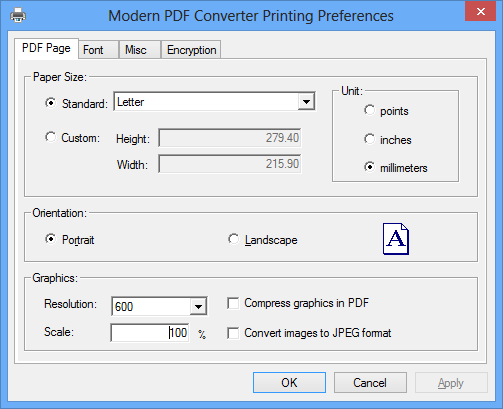Click the 'Width:' label

coord(132,165)
